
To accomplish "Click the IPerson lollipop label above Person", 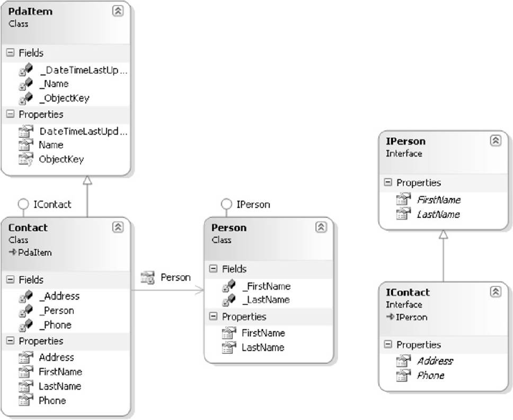I will pos(253,205).
